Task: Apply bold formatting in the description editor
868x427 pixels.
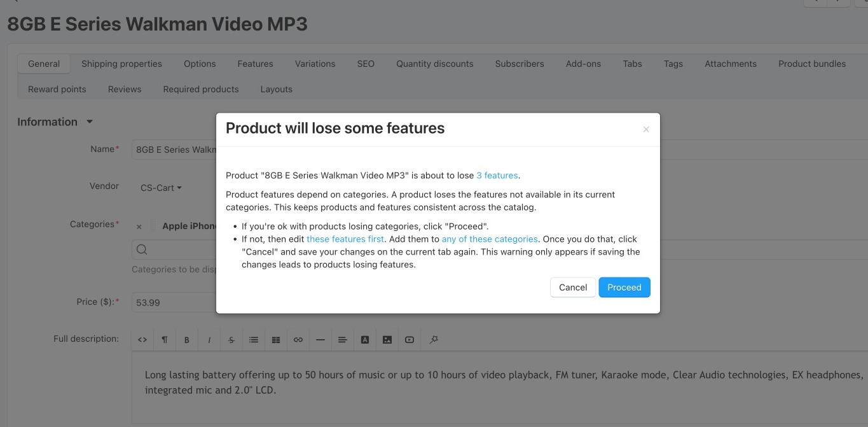Action: tap(186, 339)
